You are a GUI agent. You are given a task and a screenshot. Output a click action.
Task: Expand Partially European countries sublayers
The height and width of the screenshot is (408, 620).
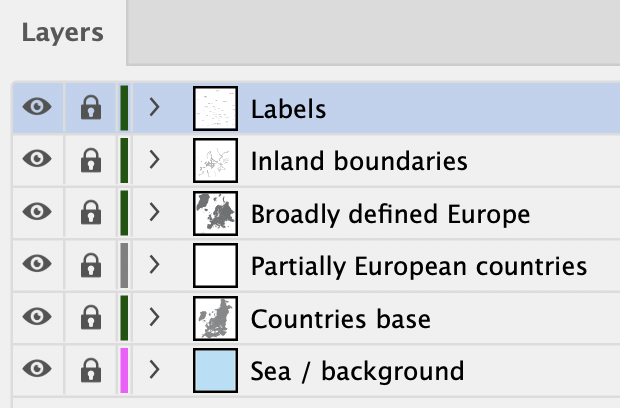(154, 264)
